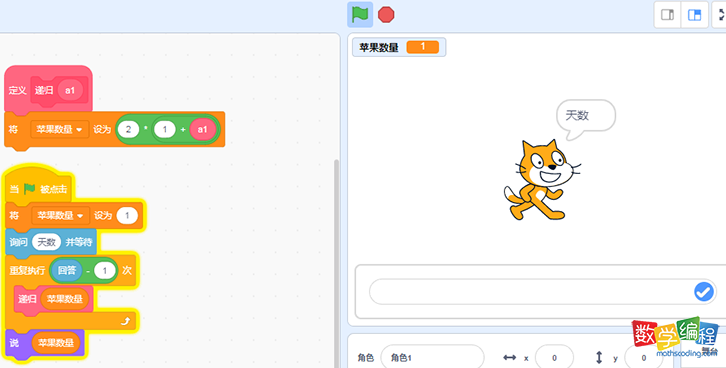Image resolution: width=726 pixels, height=368 pixels.
Task: Click the orange value 1 in variable monitor
Action: [x=422, y=47]
